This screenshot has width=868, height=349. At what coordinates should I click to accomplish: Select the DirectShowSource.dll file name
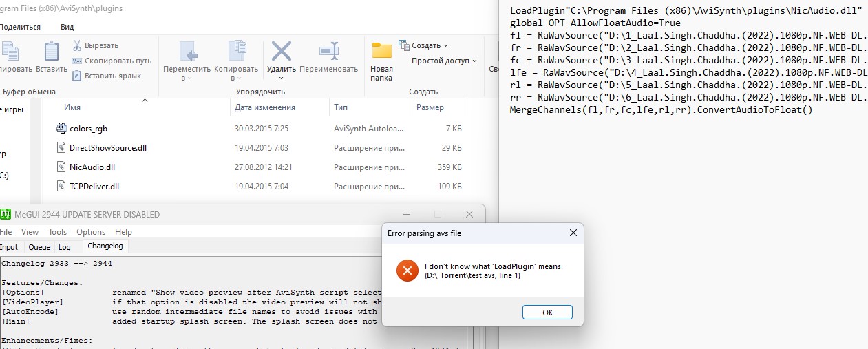[x=107, y=148]
